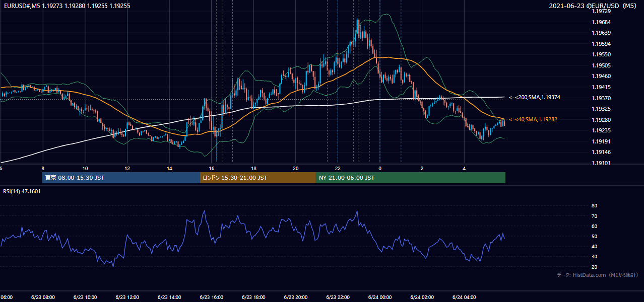Click the 6/23 16:00 date axis label
The width and height of the screenshot is (644, 302).
(x=212, y=297)
